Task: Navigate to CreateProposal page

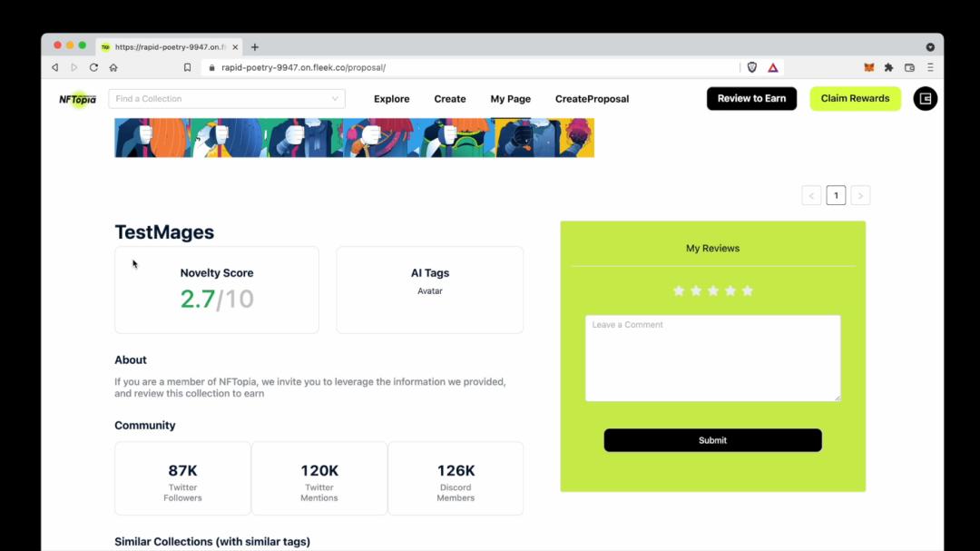Action: (x=592, y=99)
